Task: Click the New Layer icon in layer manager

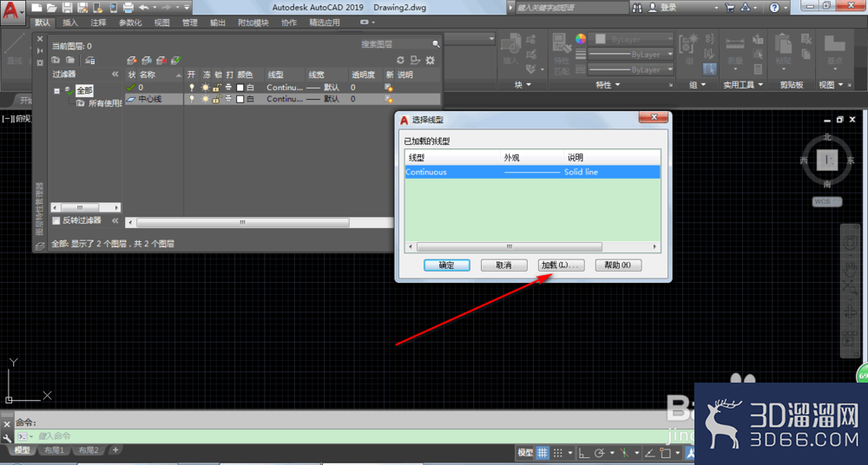Action: [132, 61]
